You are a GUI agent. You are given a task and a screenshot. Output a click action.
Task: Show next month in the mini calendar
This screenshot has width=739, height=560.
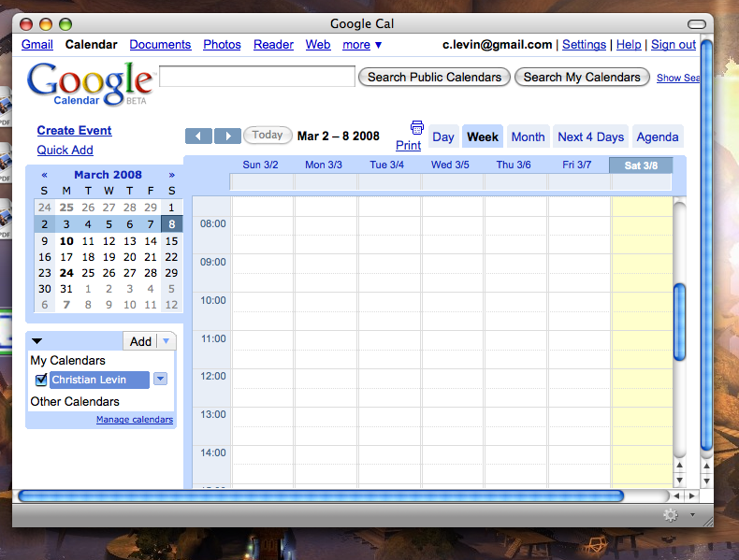click(x=171, y=175)
